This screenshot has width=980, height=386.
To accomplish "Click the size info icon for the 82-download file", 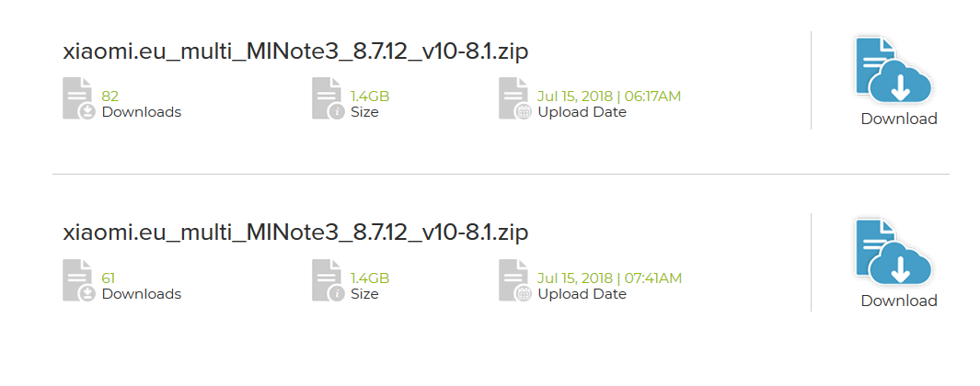I will point(328,99).
